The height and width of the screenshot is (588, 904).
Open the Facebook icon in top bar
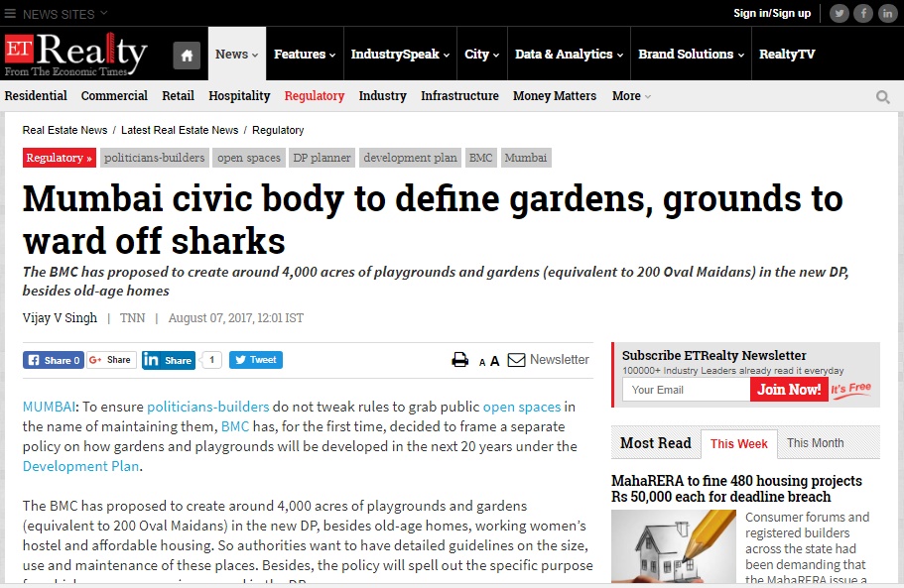coord(863,13)
